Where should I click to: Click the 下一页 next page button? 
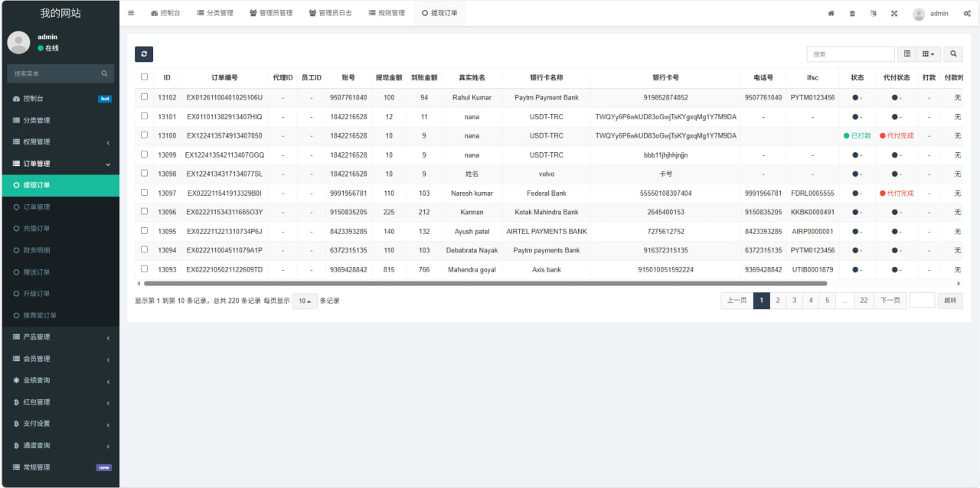(x=890, y=301)
